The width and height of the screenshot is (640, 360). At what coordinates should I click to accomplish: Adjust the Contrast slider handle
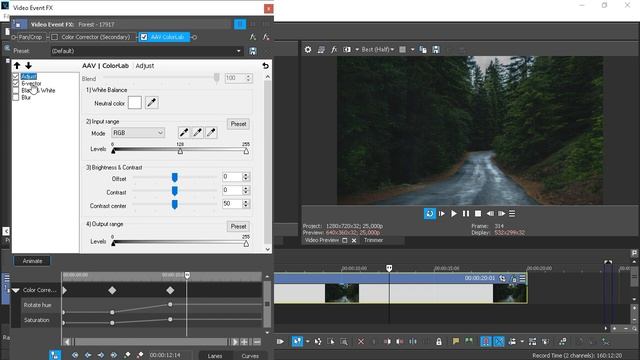pyautogui.click(x=175, y=191)
